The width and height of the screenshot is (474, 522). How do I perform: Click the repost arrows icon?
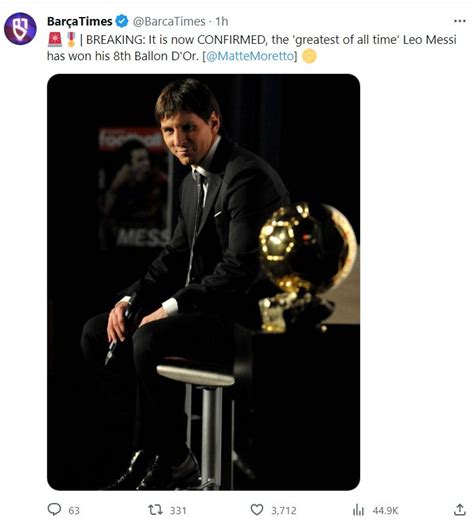(x=155, y=510)
